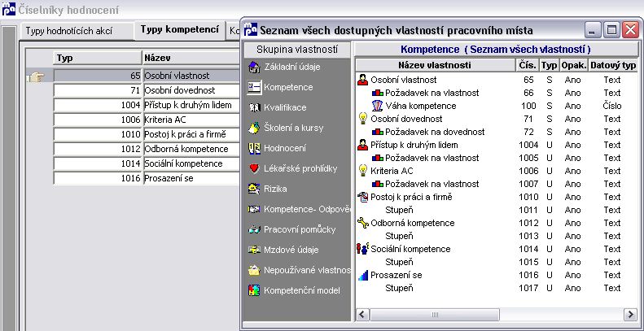644x331 pixels.
Task: Select Kriteria AC cell in Číselníky table
Action: coord(191,120)
